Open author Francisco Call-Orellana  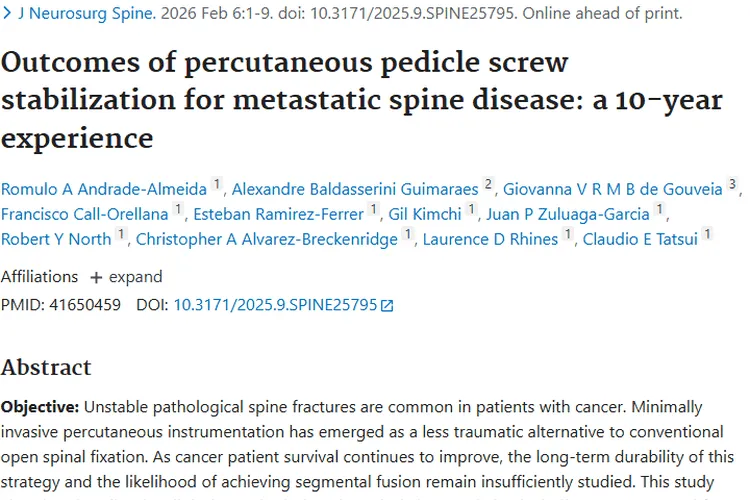click(85, 213)
